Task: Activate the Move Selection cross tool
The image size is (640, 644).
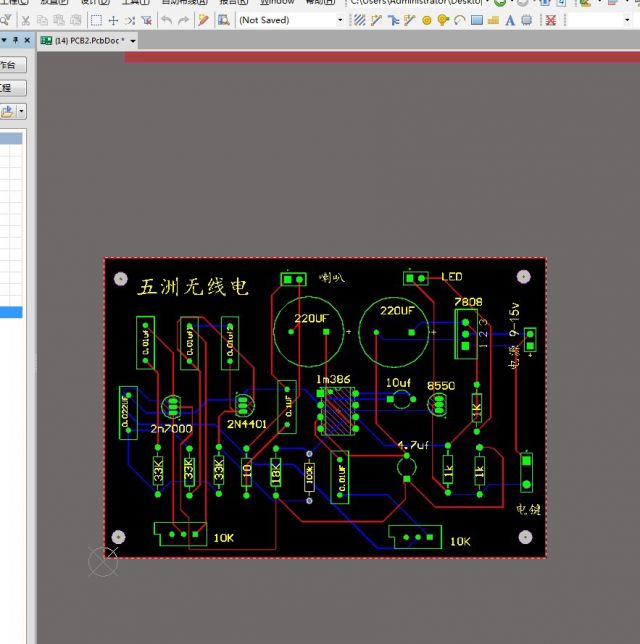Action: pos(113,20)
